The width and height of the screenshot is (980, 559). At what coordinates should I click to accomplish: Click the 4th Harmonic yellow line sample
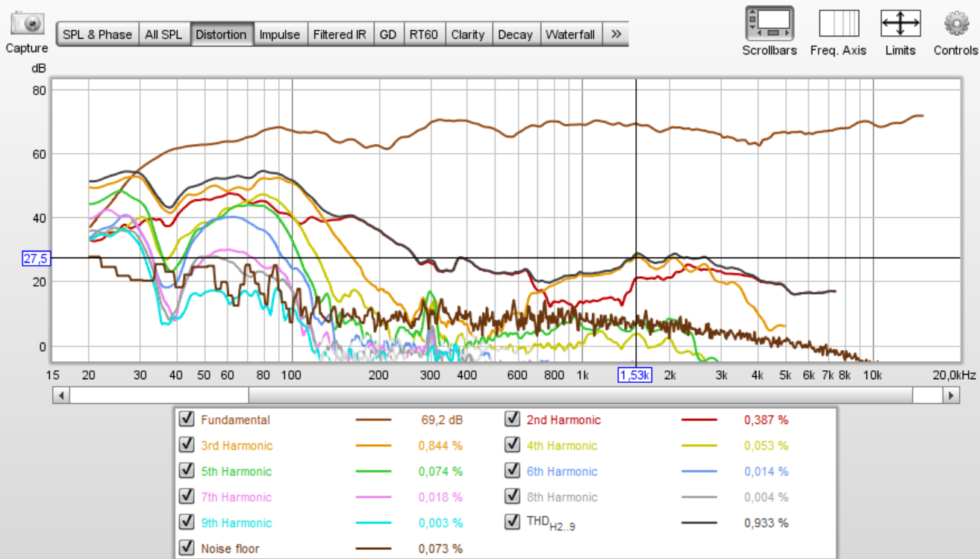(699, 446)
